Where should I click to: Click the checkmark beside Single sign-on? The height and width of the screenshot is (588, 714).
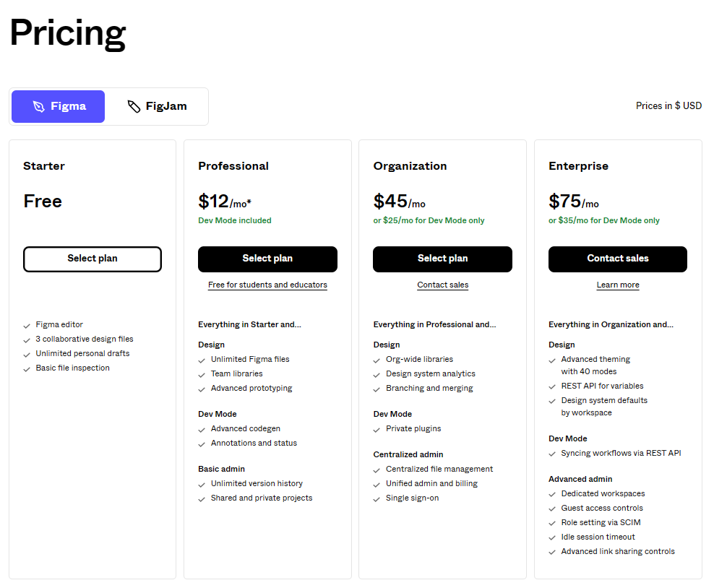tap(377, 499)
